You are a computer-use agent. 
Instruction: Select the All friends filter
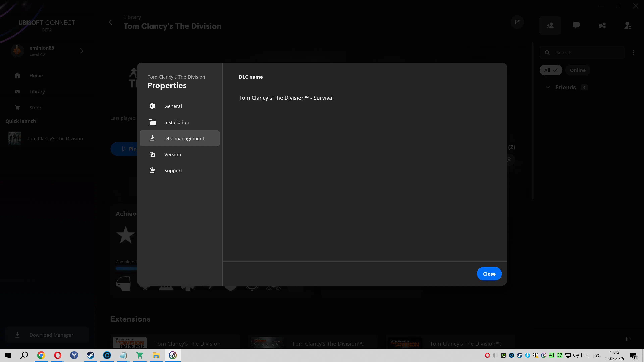click(551, 70)
